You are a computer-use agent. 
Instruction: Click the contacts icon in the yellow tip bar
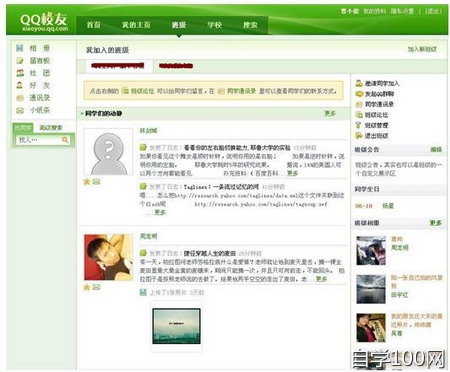[x=221, y=91]
